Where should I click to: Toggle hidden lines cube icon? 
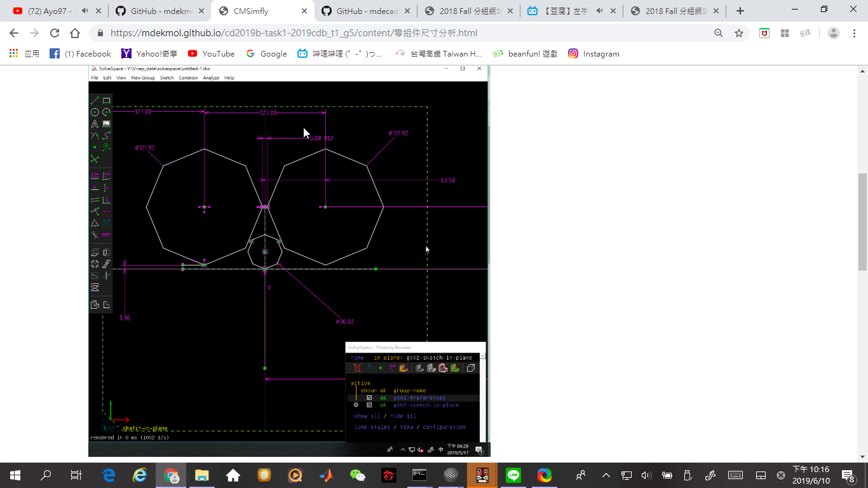coord(470,368)
